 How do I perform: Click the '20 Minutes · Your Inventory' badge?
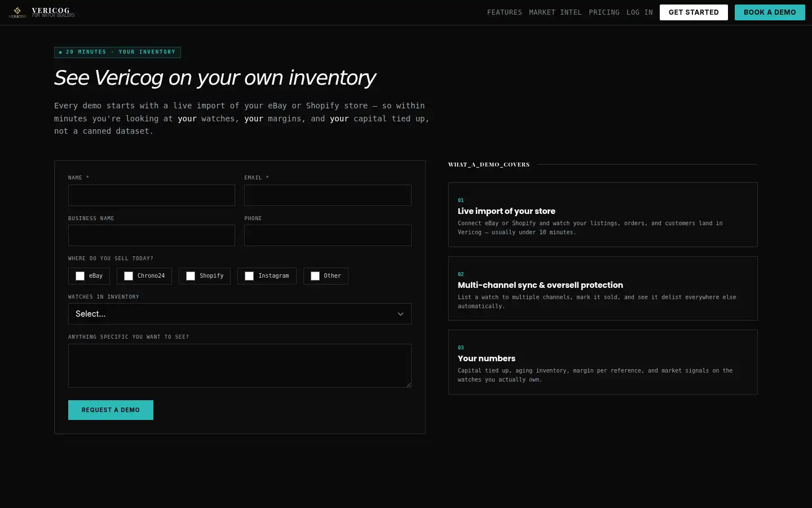[x=117, y=52]
